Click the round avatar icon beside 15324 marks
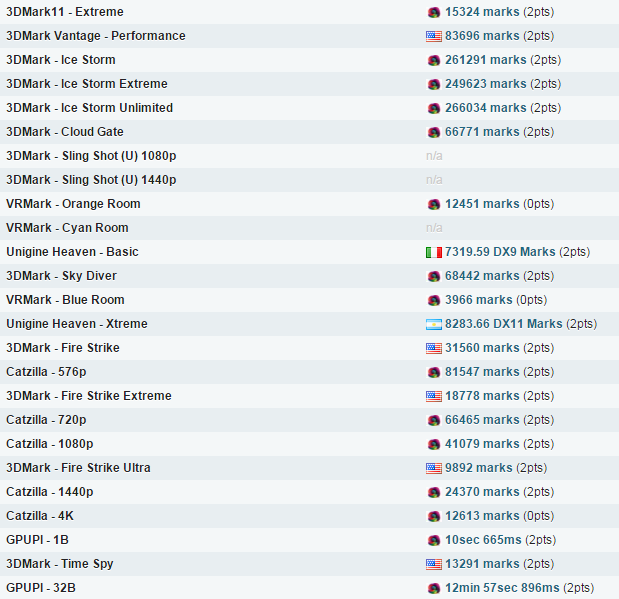 tap(434, 12)
